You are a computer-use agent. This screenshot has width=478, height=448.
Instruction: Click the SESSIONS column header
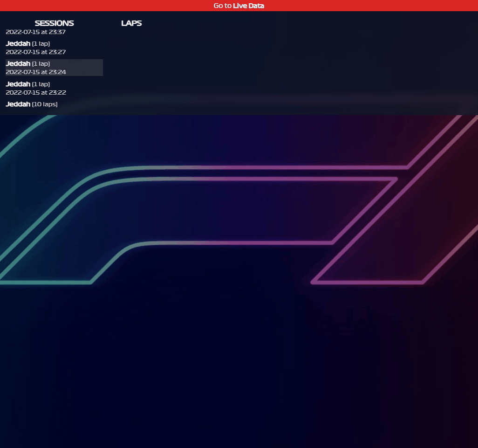54,23
